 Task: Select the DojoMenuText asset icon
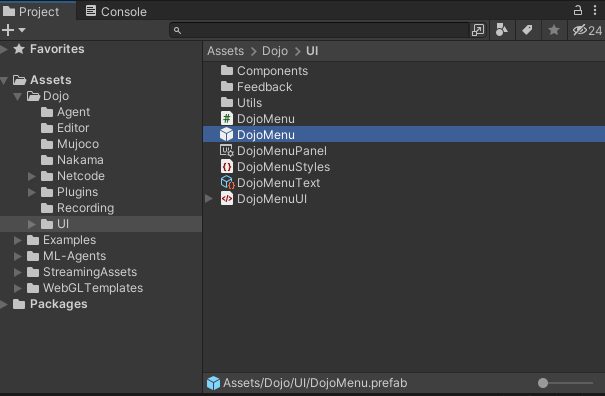click(x=227, y=183)
